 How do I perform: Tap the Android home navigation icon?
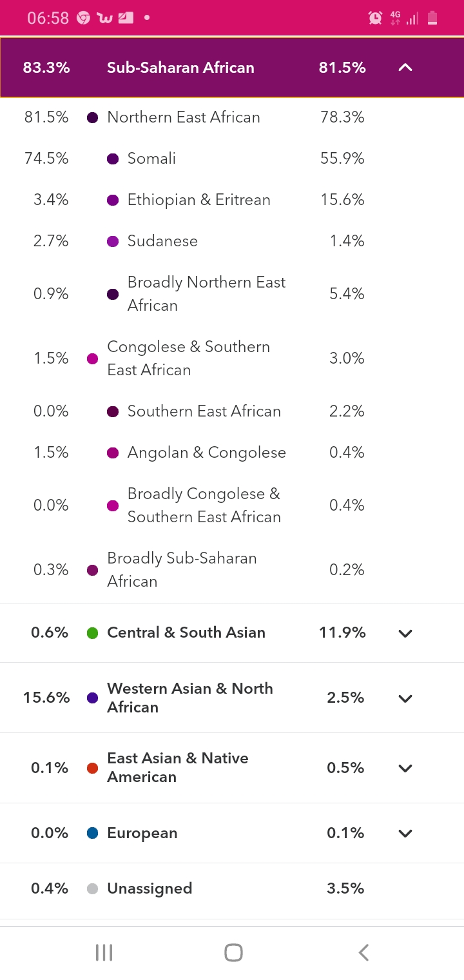coord(233,952)
